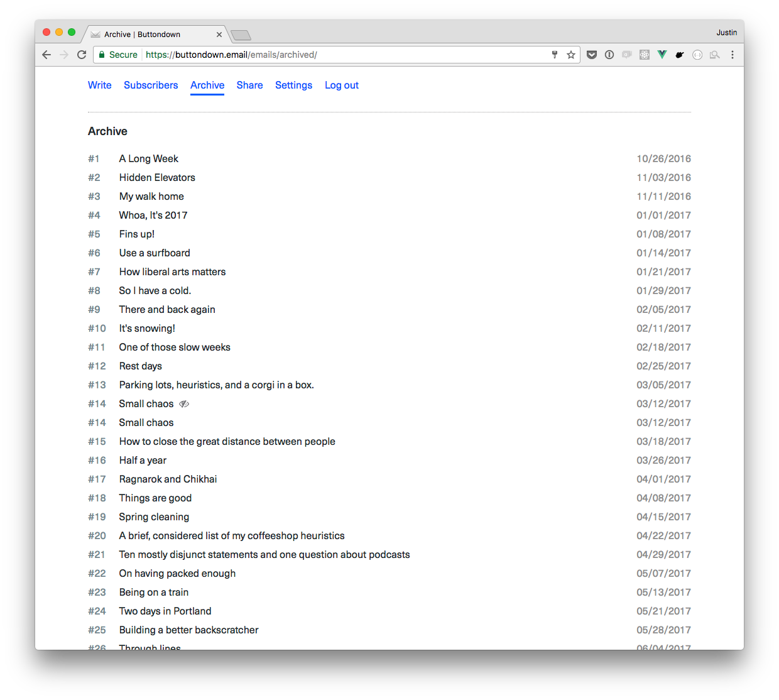
Task: Open the email Whoa, It's 2017
Action: point(153,215)
